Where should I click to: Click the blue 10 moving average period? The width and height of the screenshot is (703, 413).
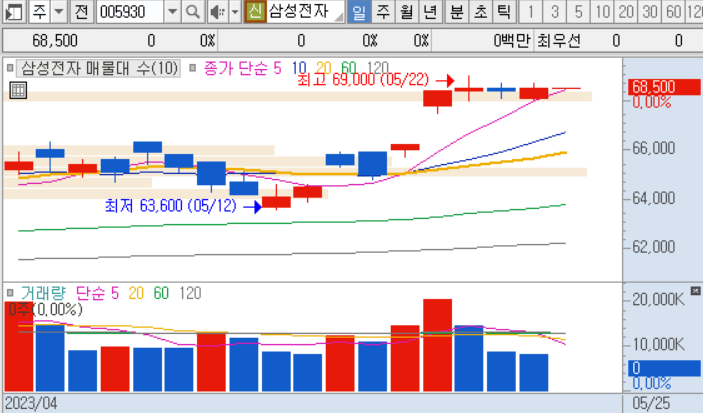[299, 68]
